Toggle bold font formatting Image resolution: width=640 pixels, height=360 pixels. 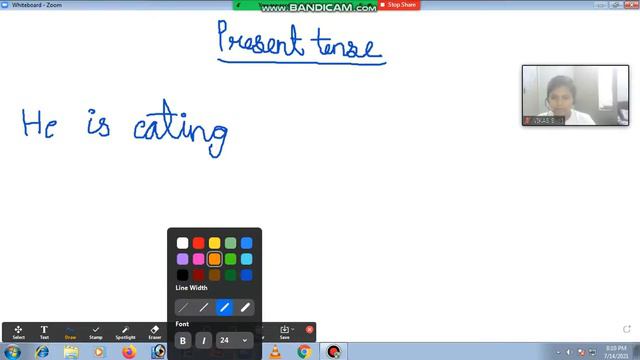(x=183, y=340)
